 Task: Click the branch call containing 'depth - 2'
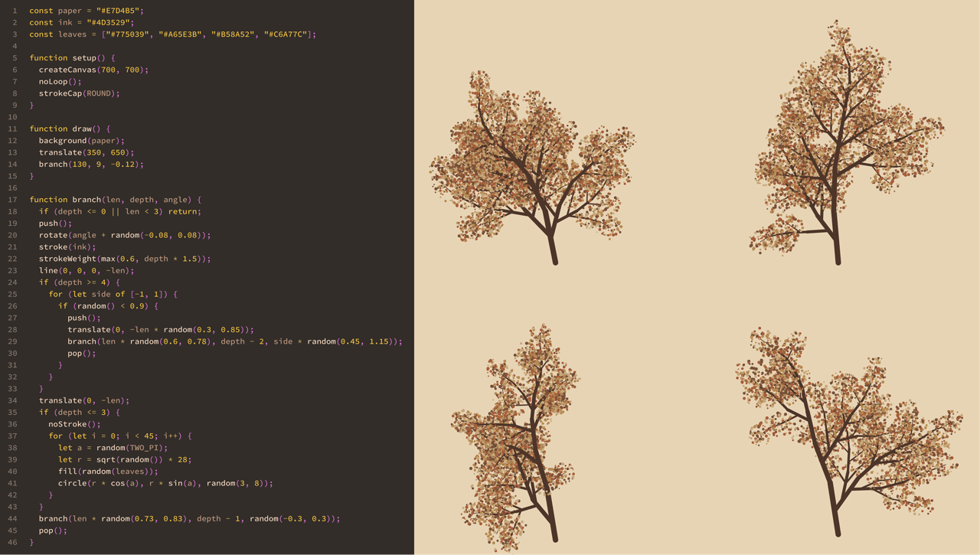pyautogui.click(x=235, y=341)
